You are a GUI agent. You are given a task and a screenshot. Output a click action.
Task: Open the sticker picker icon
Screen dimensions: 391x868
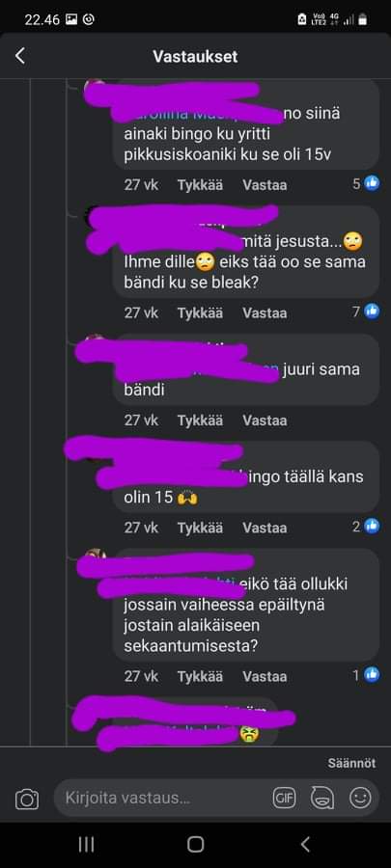tap(322, 798)
